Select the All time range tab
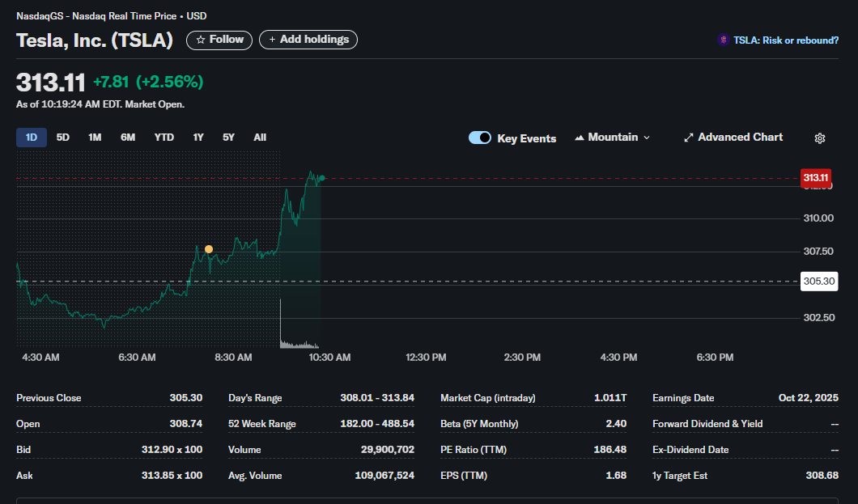 (x=260, y=138)
